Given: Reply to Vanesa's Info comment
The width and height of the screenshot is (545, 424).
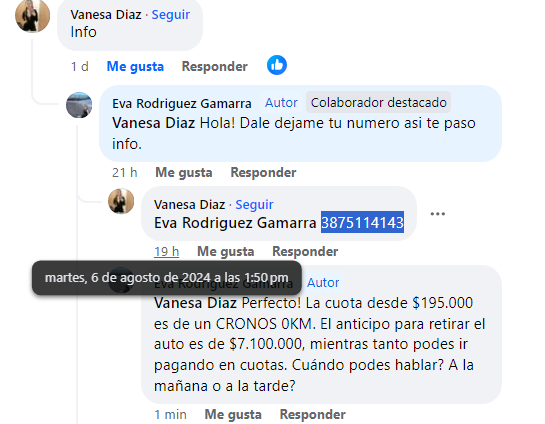Looking at the screenshot, I should pos(214,66).
